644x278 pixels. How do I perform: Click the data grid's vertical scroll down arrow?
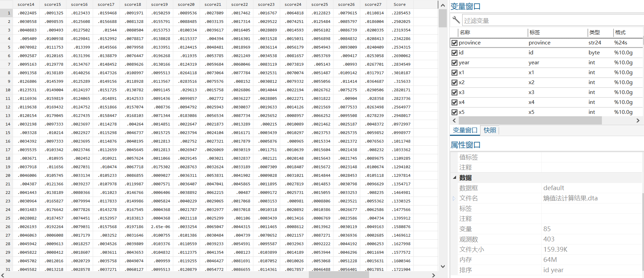point(443,266)
